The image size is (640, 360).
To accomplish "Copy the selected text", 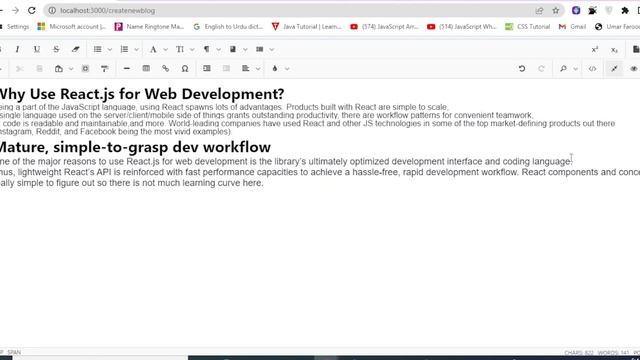I will pos(39,69).
